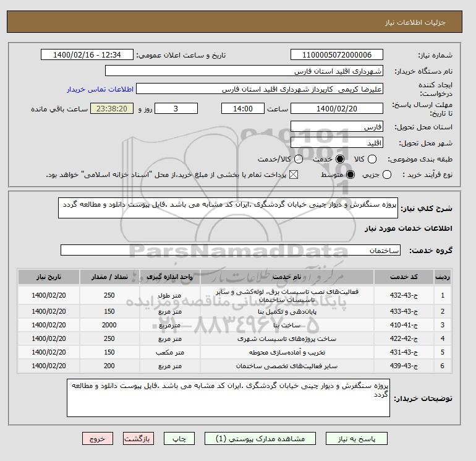Click the requester field علیرضا کریمی
Image resolution: width=476 pixels, height=461 pixels.
260,89
